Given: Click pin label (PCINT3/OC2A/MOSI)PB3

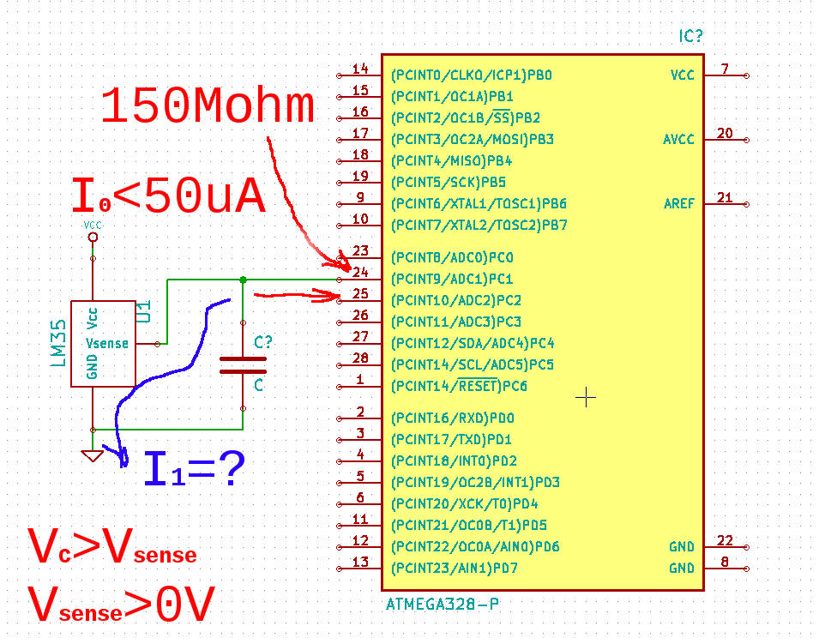Looking at the screenshot, I should pos(473,140).
